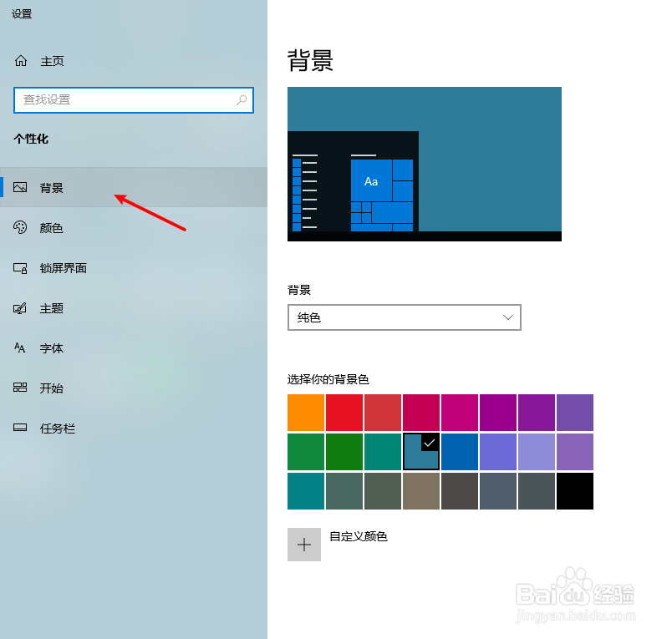The image size is (672, 639).
Task: Click the 颜色 palette icon in the sidebar
Action: pyautogui.click(x=20, y=227)
